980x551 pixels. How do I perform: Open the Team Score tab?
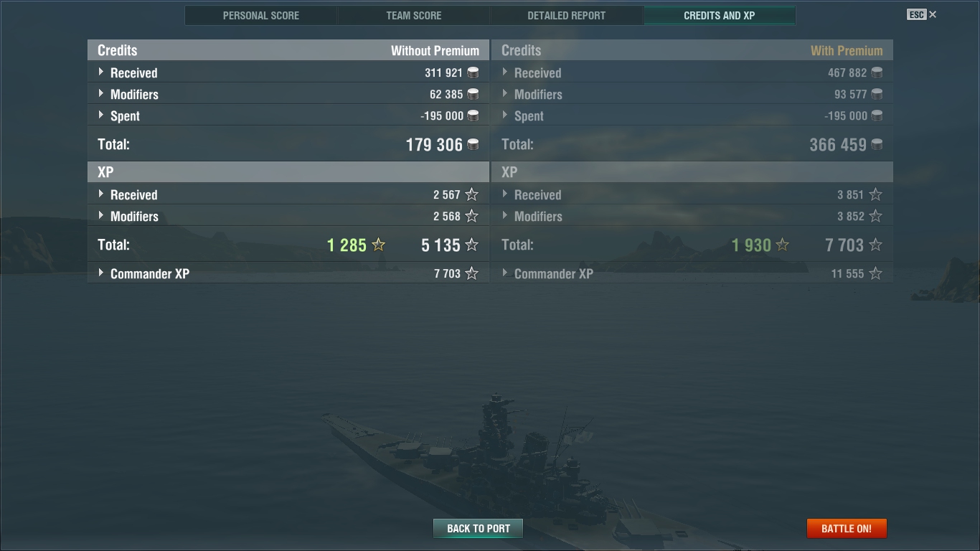(x=414, y=15)
